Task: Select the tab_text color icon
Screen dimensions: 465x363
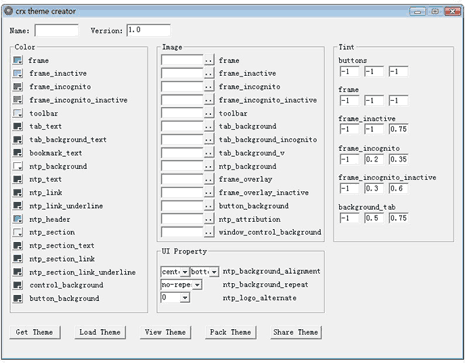Action: click(18, 126)
